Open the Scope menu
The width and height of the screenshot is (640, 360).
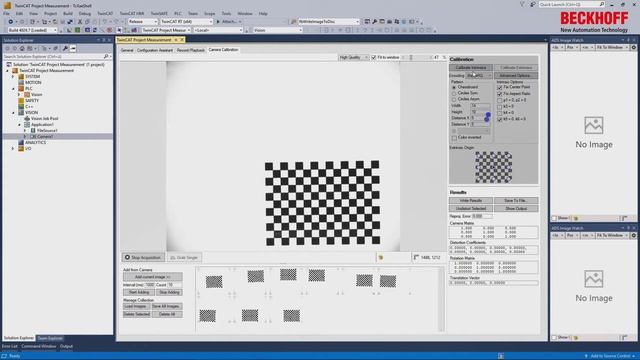(209, 13)
